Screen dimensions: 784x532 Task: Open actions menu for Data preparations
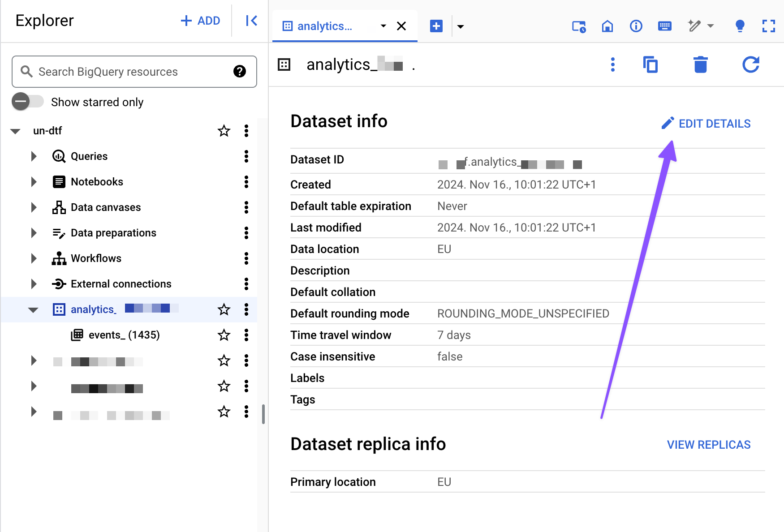(246, 233)
